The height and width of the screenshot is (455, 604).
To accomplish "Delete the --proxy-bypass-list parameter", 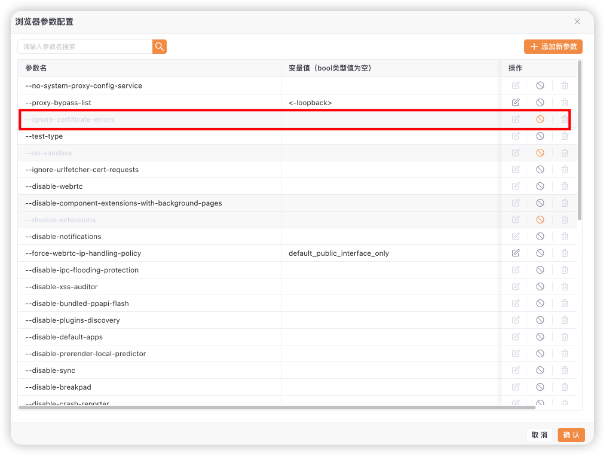I will pos(564,102).
